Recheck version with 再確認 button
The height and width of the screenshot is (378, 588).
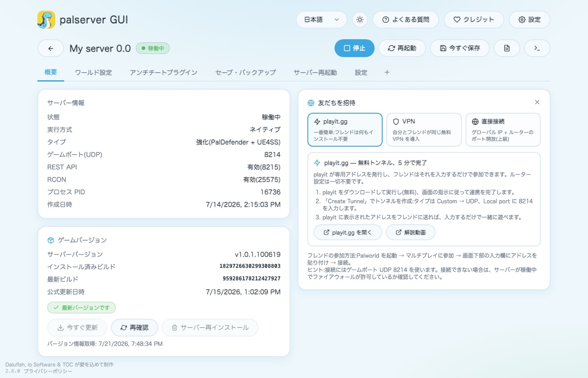coord(135,328)
